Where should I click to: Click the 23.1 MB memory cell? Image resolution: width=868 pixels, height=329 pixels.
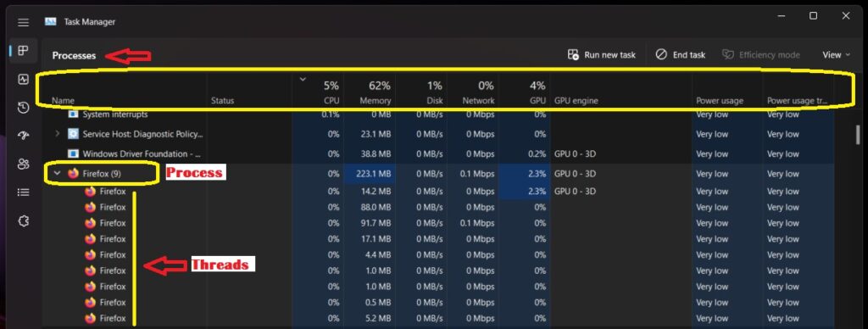pyautogui.click(x=370, y=133)
